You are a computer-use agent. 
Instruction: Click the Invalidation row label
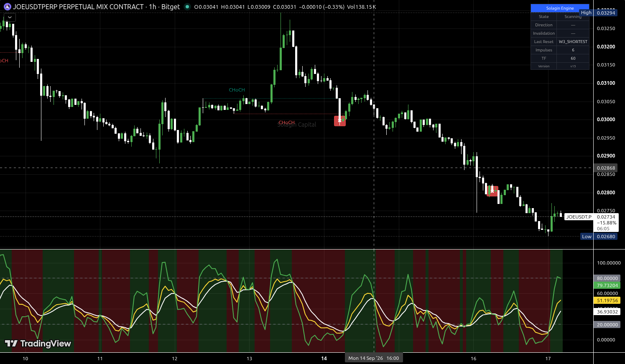click(x=544, y=33)
